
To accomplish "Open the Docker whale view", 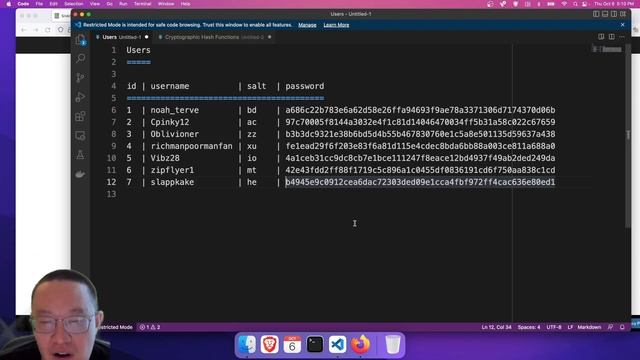I will 80,174.
